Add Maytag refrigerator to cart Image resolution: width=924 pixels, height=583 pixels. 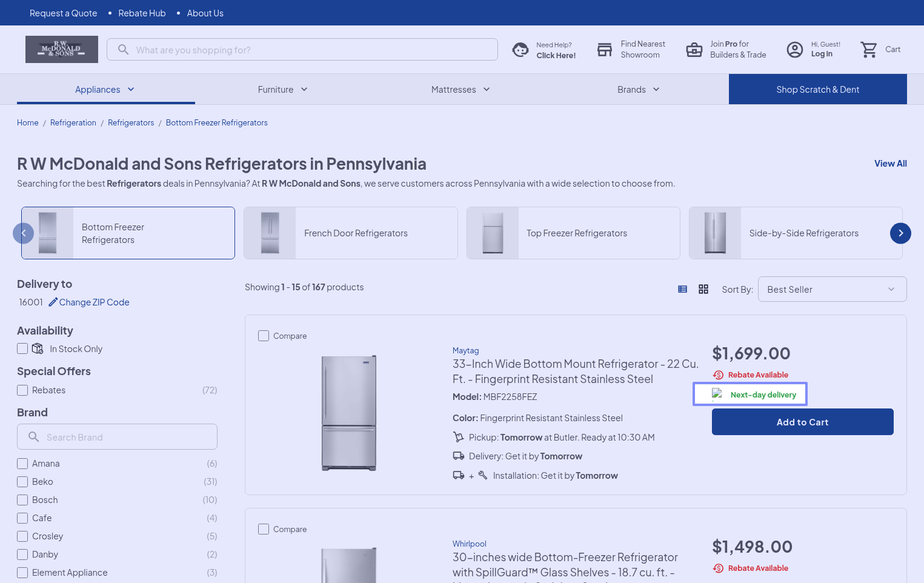tap(802, 422)
